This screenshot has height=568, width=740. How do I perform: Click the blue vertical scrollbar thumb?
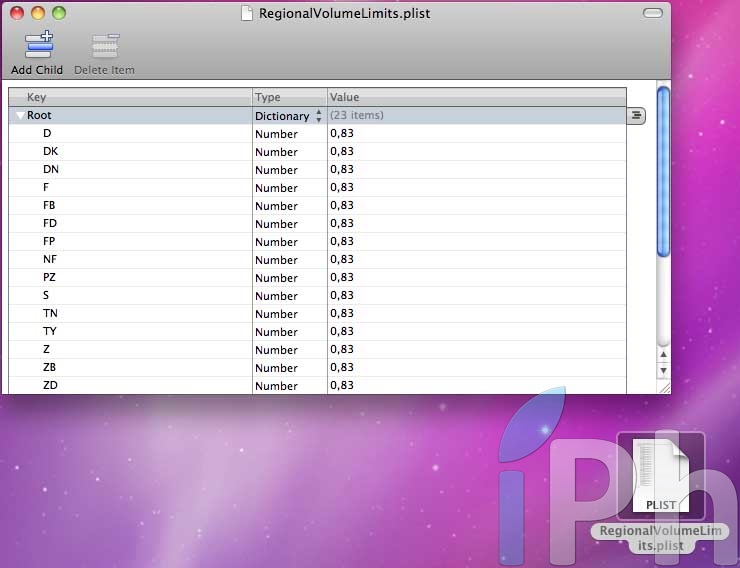tap(662, 170)
